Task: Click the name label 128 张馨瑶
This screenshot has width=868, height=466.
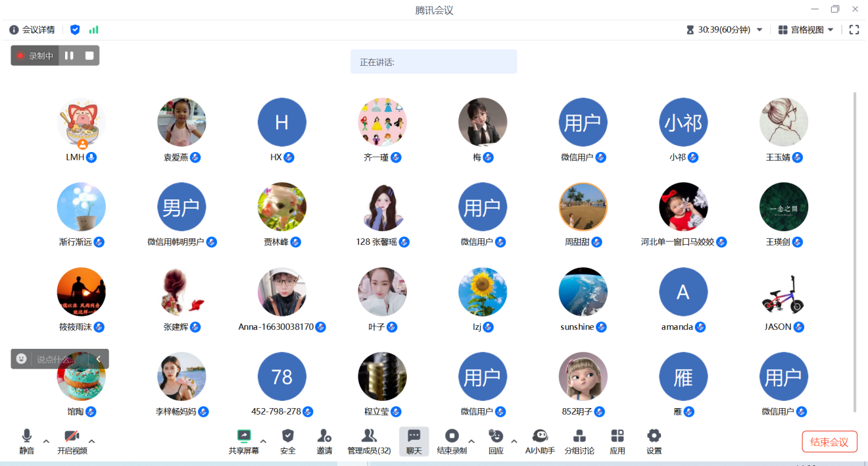Action: coord(377,242)
